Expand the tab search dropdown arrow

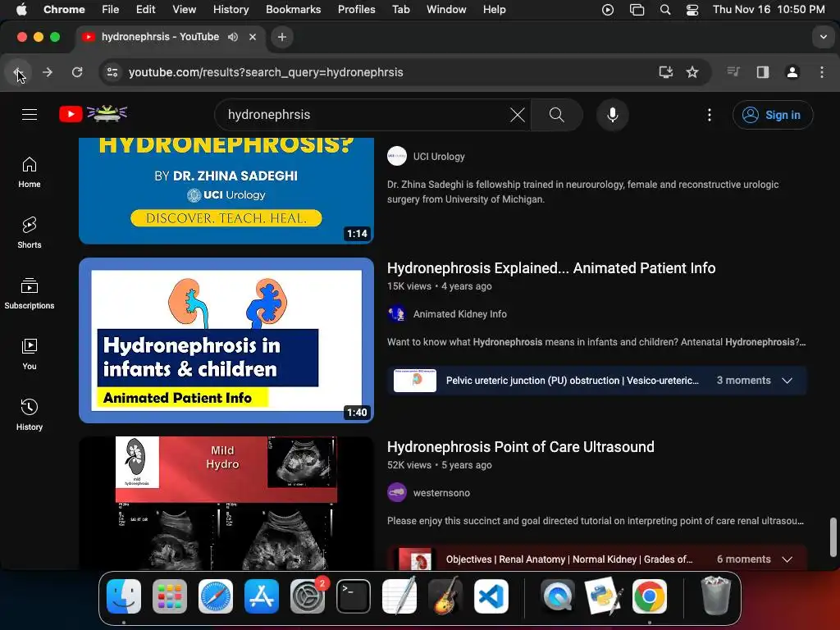coord(823,37)
